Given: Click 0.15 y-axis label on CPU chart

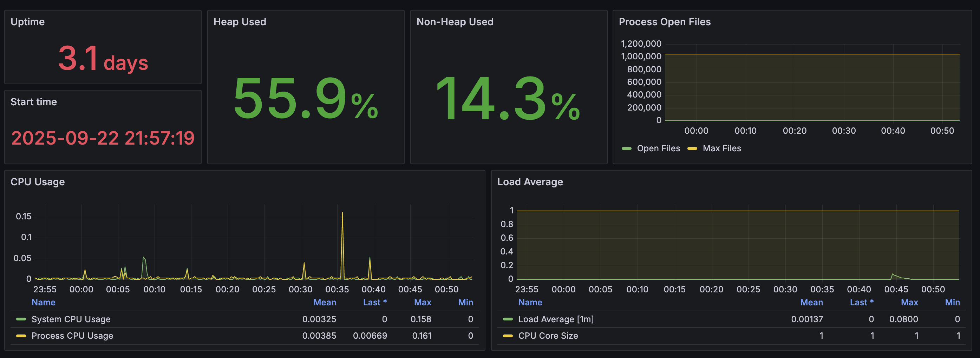Looking at the screenshot, I should point(23,217).
